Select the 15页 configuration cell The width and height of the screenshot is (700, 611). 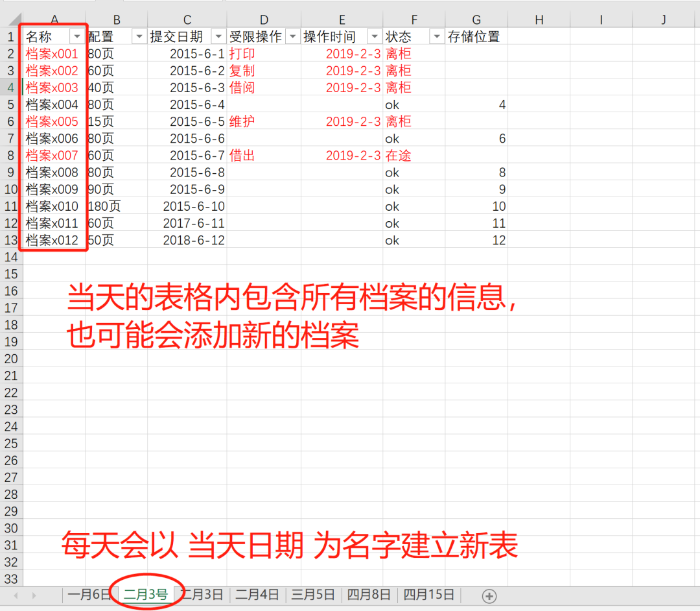click(117, 121)
